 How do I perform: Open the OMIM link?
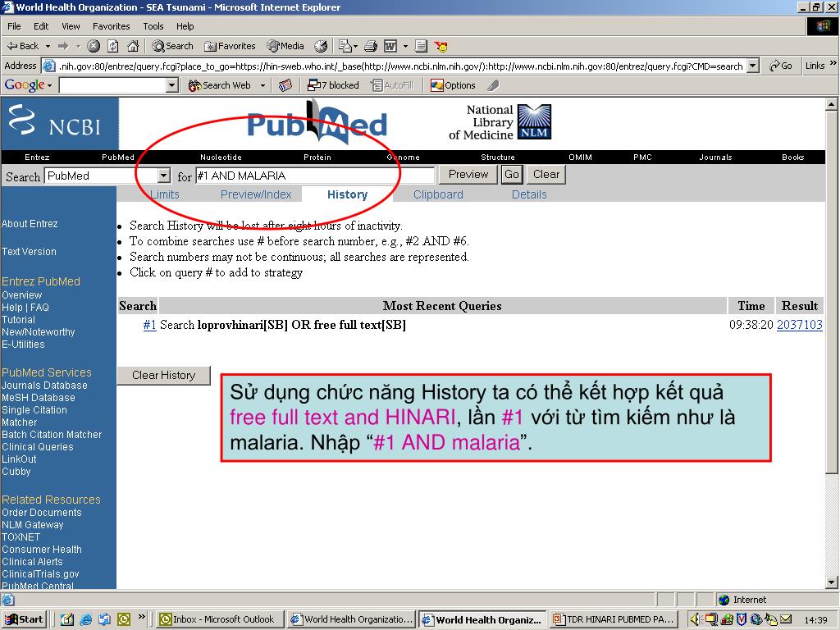(x=580, y=157)
